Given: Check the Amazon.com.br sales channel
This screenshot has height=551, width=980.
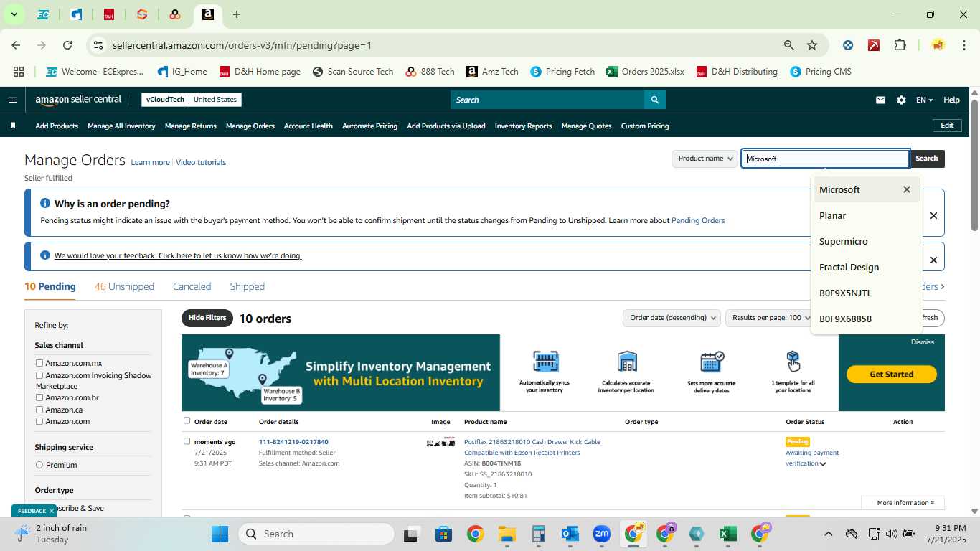Looking at the screenshot, I should click(x=39, y=397).
